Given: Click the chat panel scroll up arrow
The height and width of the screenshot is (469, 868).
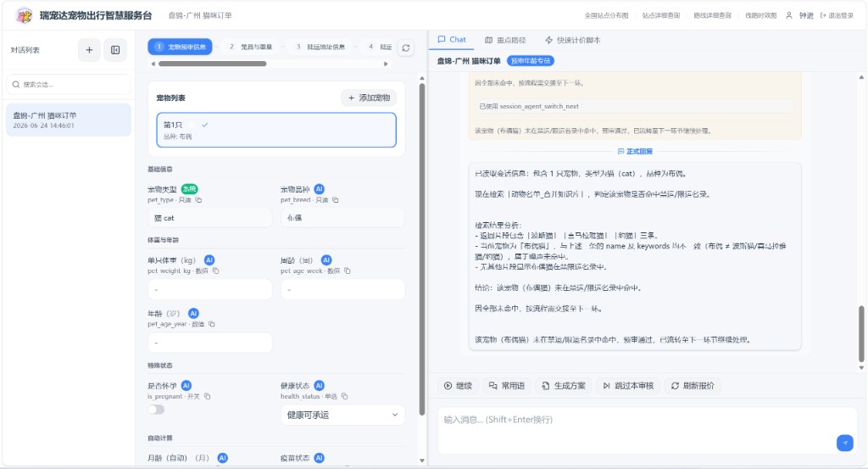Looking at the screenshot, I should click(861, 77).
